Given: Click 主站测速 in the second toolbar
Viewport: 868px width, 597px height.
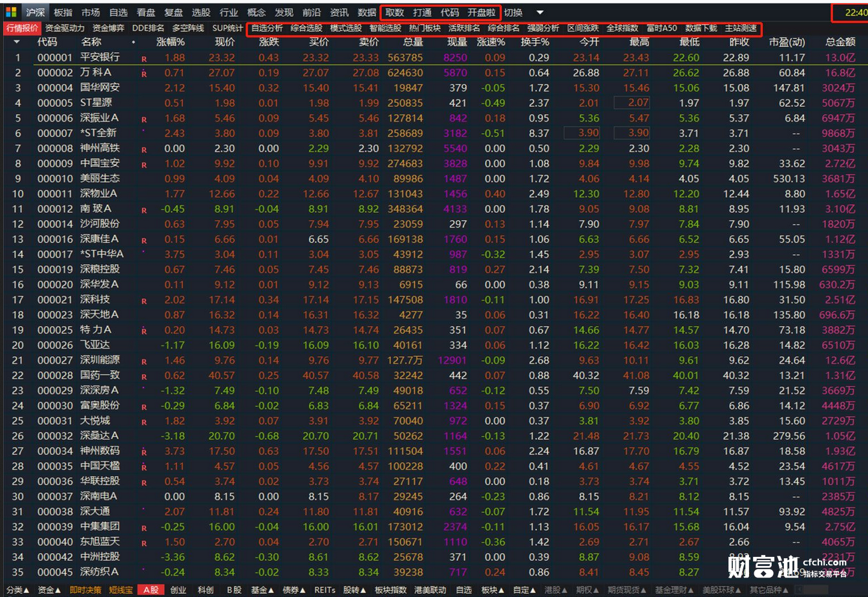Looking at the screenshot, I should pos(741,28).
